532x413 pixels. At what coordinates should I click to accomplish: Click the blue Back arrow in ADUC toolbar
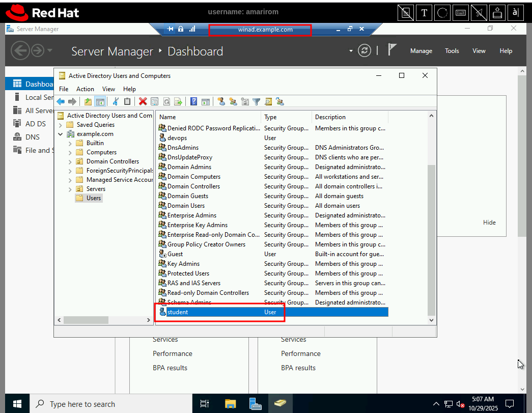coord(61,101)
